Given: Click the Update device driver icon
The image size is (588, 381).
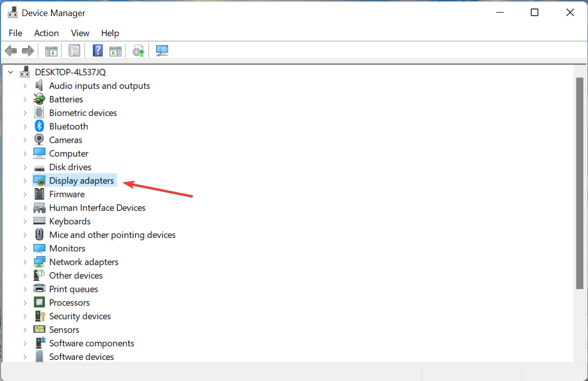Looking at the screenshot, I should click(138, 51).
